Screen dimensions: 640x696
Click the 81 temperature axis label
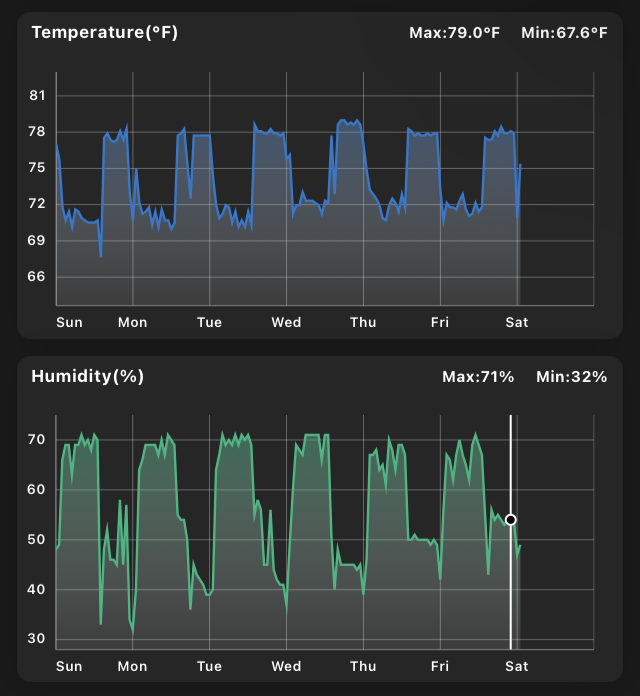point(37,95)
